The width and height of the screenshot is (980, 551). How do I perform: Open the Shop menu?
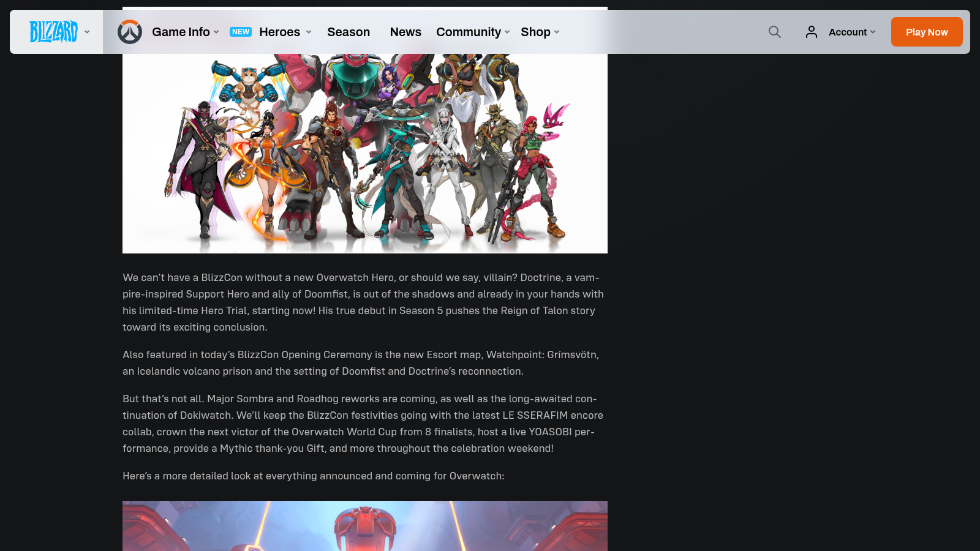tap(535, 32)
